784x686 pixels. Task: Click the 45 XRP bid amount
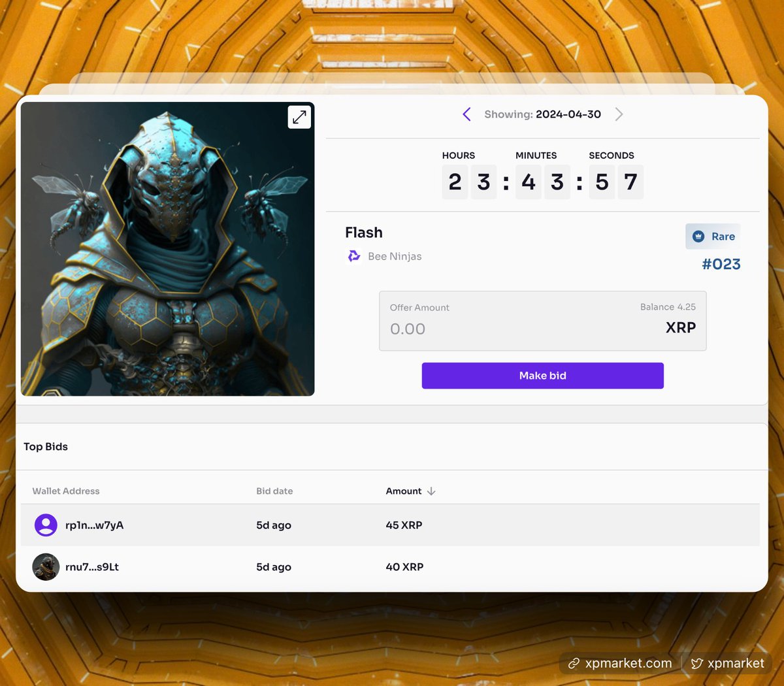tap(404, 525)
